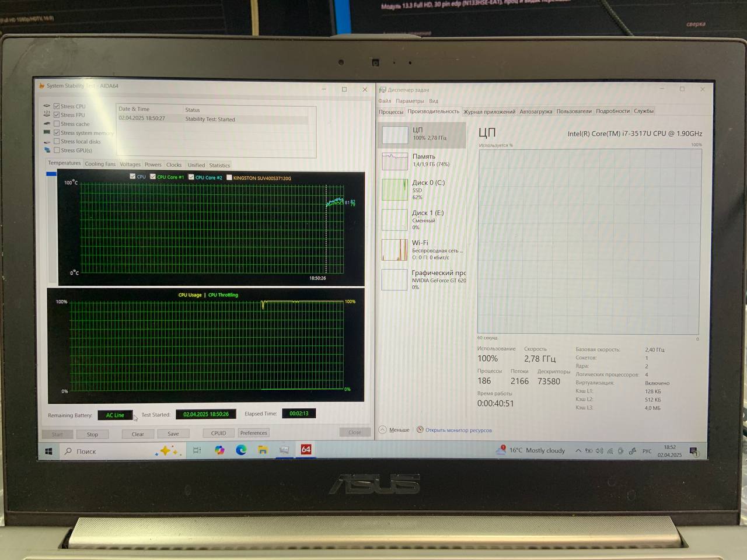Enable the Stress GPU(s) checkbox
The height and width of the screenshot is (560, 747).
click(x=57, y=150)
